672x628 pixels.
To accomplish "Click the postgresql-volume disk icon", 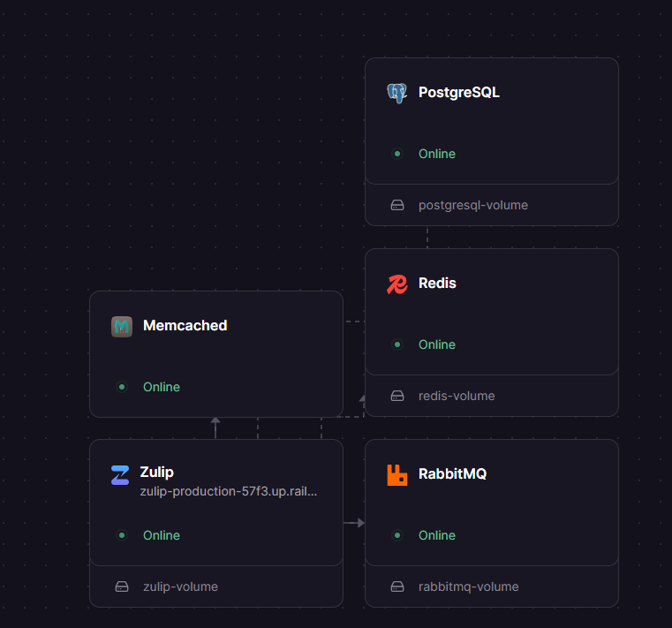I will pyautogui.click(x=397, y=205).
